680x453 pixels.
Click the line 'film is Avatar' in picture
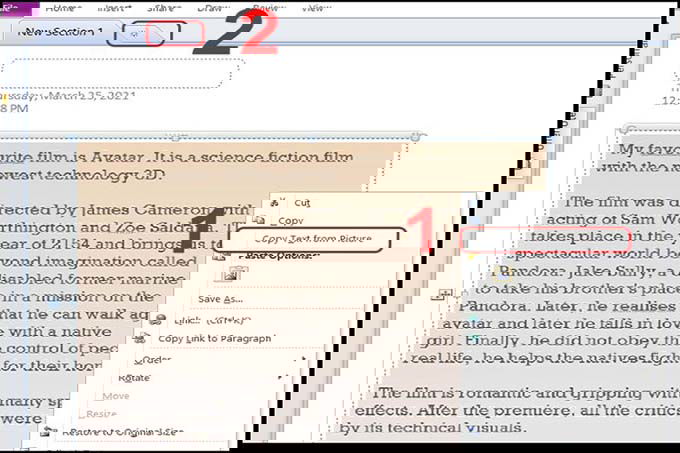pyautogui.click(x=177, y=157)
